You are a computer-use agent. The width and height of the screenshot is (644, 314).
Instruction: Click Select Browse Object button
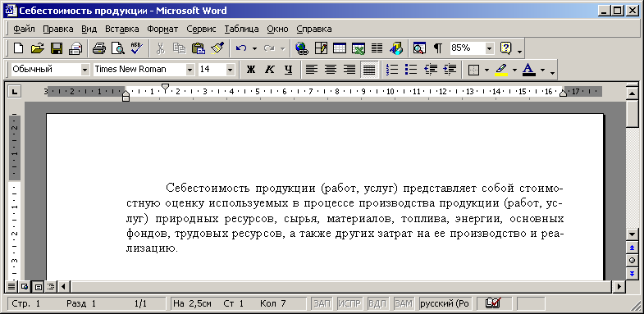632,260
